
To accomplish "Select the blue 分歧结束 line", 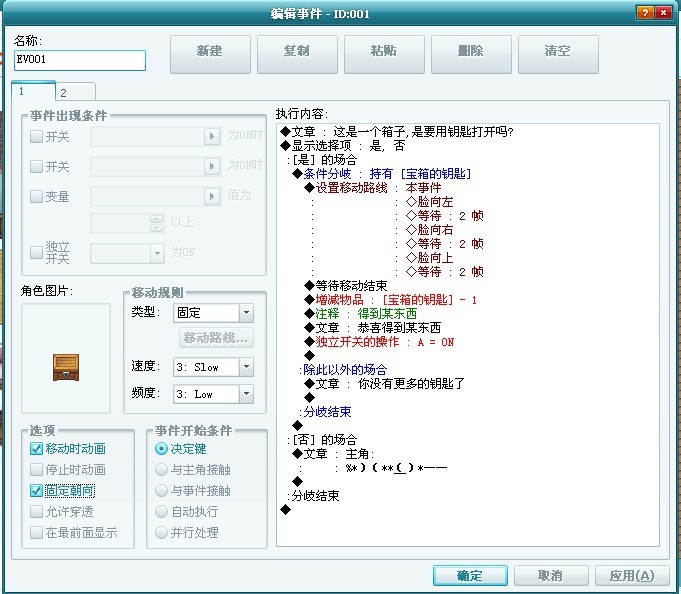I will pos(325,412).
